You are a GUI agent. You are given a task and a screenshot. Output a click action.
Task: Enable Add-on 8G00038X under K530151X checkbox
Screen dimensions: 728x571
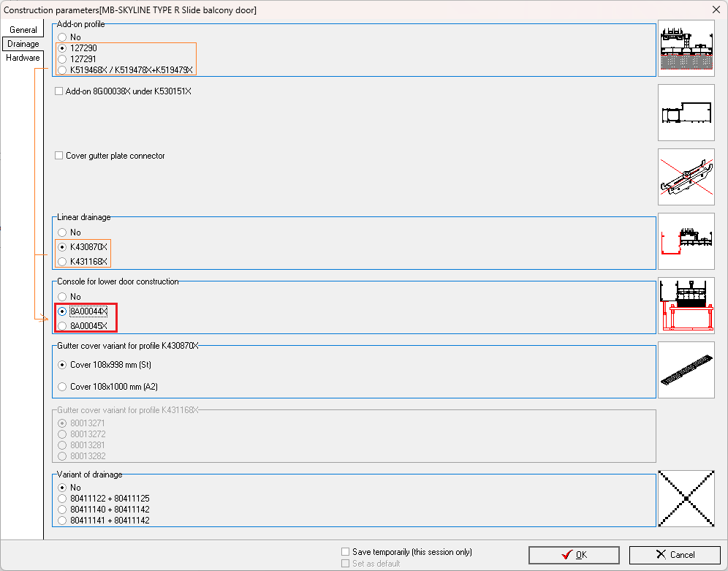(59, 91)
